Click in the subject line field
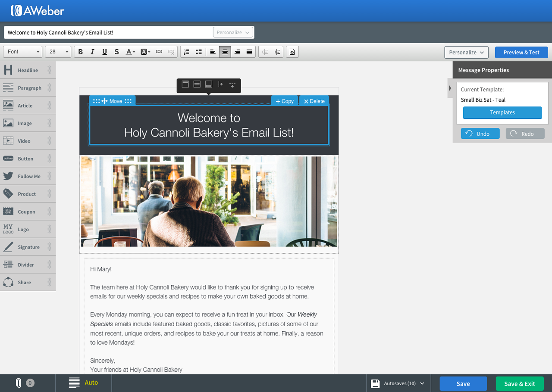 pos(109,32)
